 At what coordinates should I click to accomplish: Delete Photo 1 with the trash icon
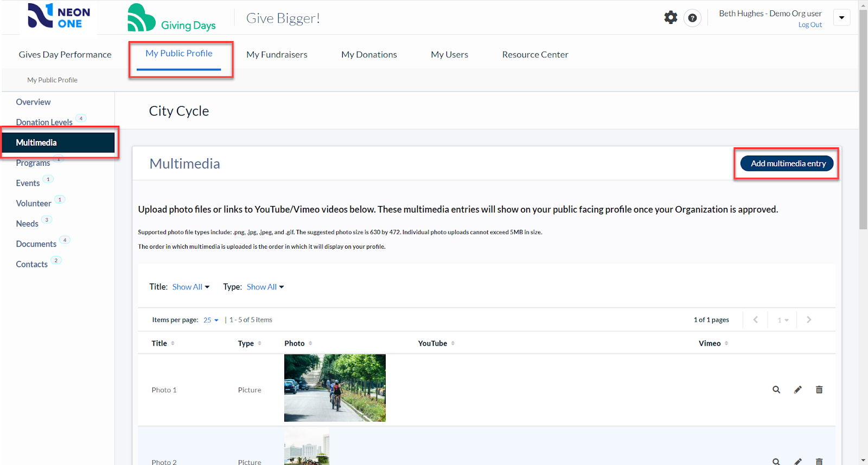[x=819, y=390]
